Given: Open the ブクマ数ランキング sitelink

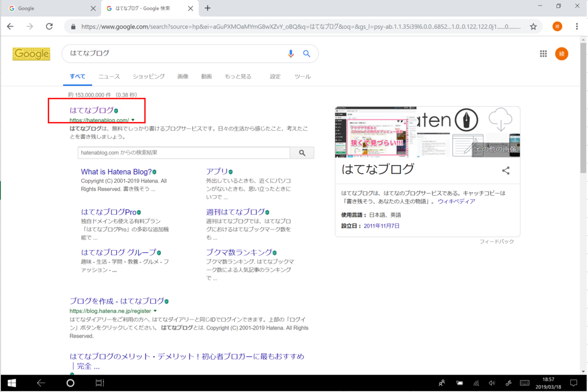Looking at the screenshot, I should (239, 252).
